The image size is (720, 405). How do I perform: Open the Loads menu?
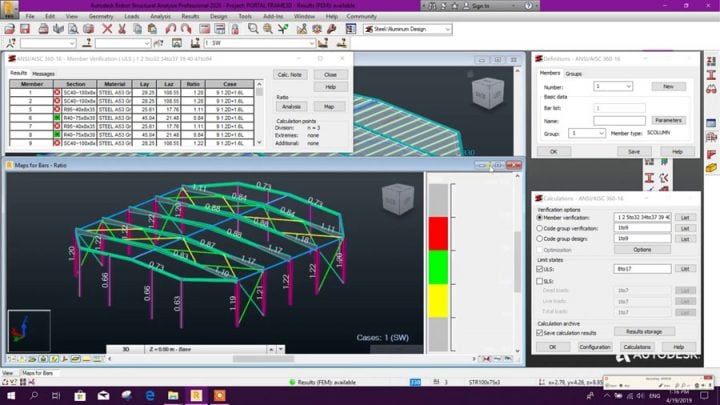pyautogui.click(x=132, y=17)
